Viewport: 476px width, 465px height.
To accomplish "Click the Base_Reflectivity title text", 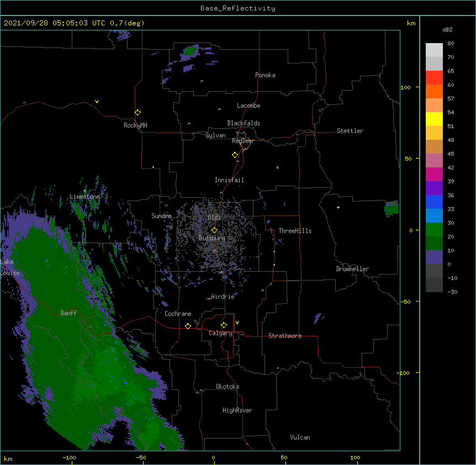I will click(238, 8).
